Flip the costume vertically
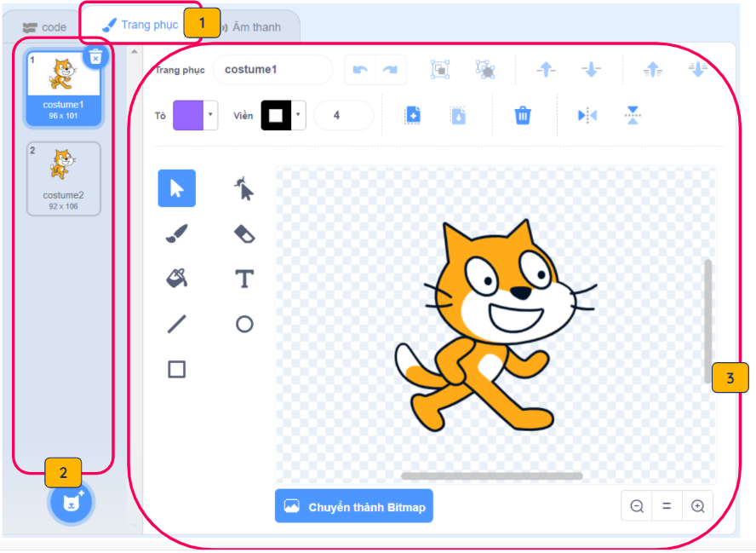Screen dimensions: 756x553 (x=633, y=115)
